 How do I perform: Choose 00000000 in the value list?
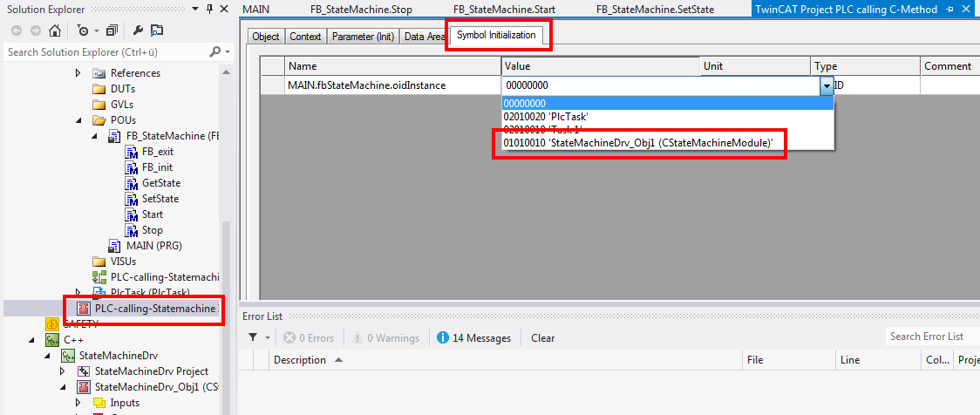tap(668, 104)
